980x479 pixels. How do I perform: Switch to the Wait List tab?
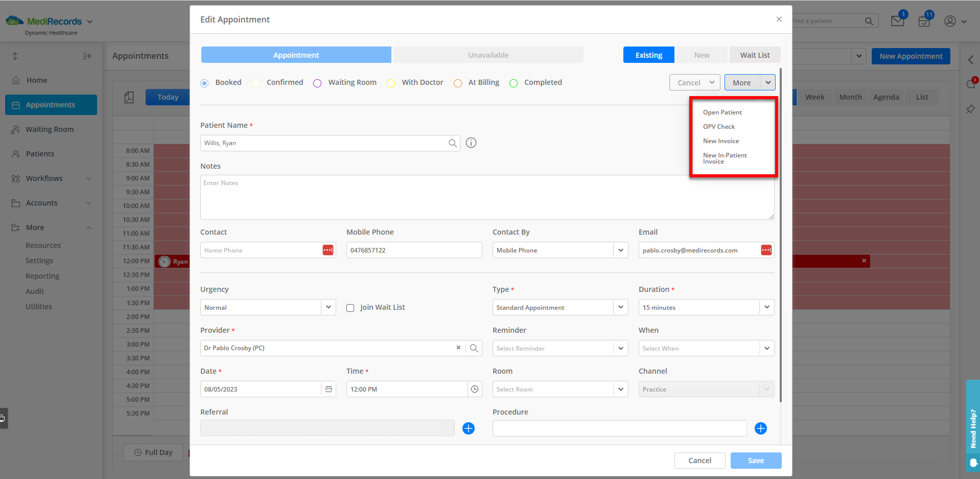point(755,55)
